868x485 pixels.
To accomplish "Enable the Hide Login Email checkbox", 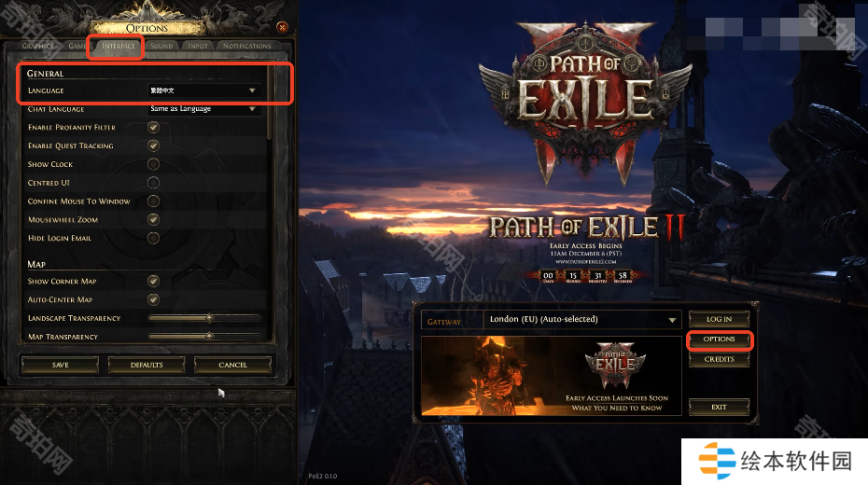I will (153, 238).
